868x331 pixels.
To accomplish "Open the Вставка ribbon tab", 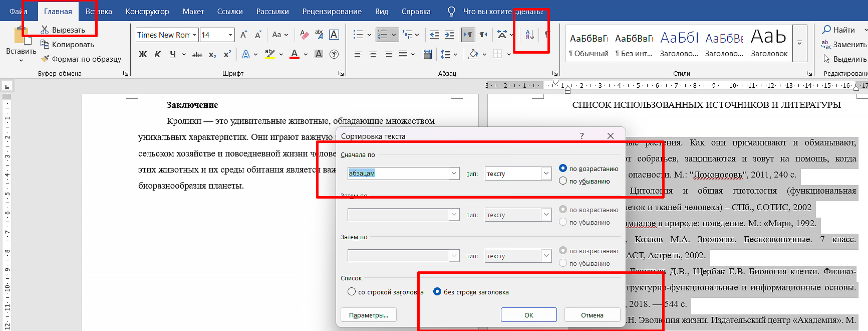I will tap(99, 11).
